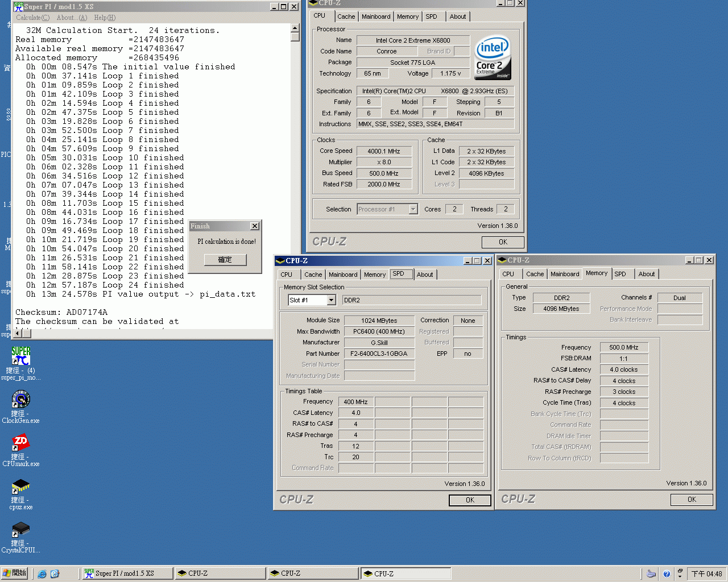Select Memory tab in top CPU-Z window
Viewport: 728px width, 582px height.
click(408, 16)
